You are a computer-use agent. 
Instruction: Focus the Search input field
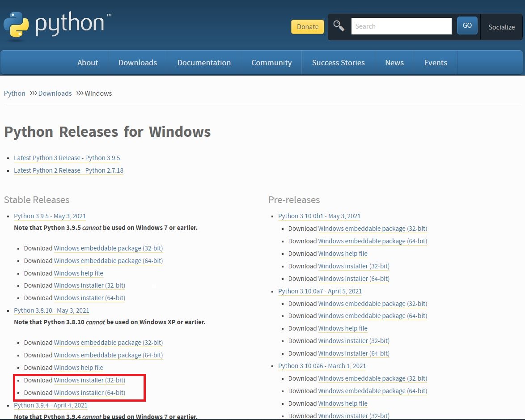tap(401, 26)
